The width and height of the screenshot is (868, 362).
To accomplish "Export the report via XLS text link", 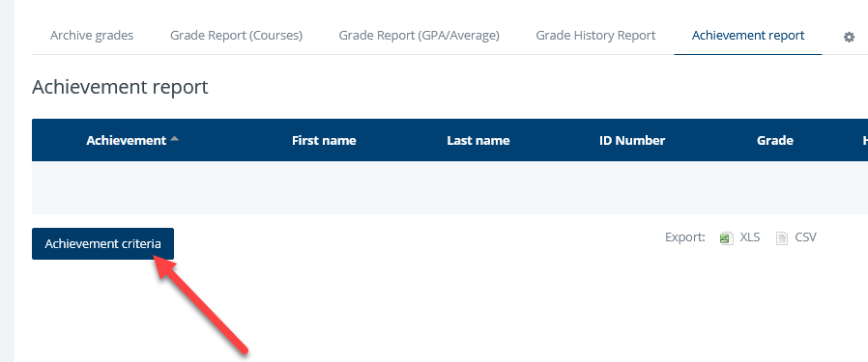I will click(x=750, y=237).
